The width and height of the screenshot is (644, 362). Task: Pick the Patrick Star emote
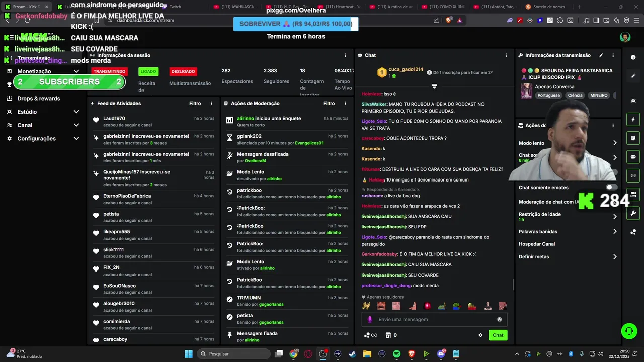click(x=412, y=306)
